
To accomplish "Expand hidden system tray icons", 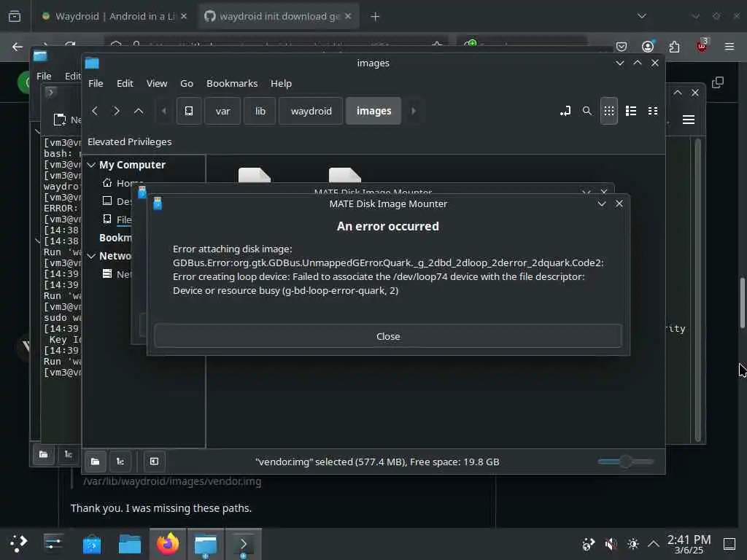I will (654, 544).
